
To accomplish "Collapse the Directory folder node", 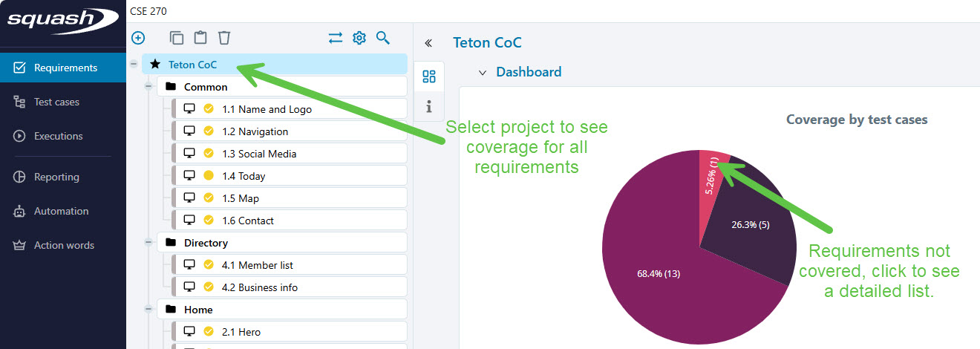I will click(148, 243).
